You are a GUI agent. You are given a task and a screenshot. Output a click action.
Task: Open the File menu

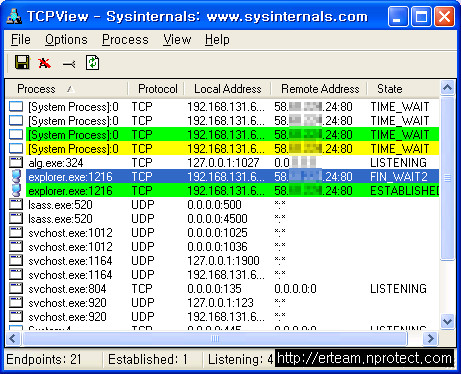21,40
